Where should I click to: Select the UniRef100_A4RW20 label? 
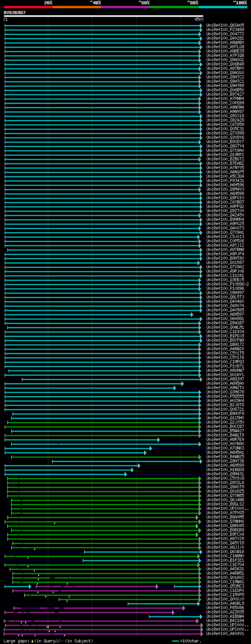click(225, 349)
